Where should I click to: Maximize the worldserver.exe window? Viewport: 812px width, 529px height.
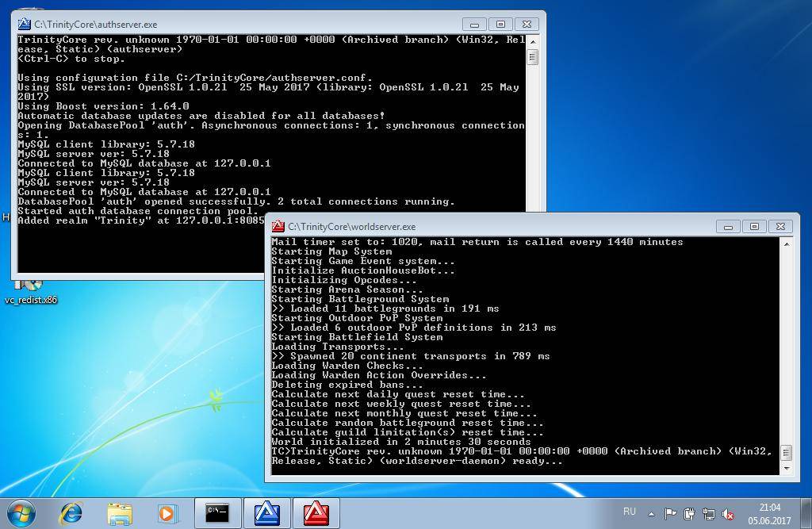pyautogui.click(x=755, y=226)
